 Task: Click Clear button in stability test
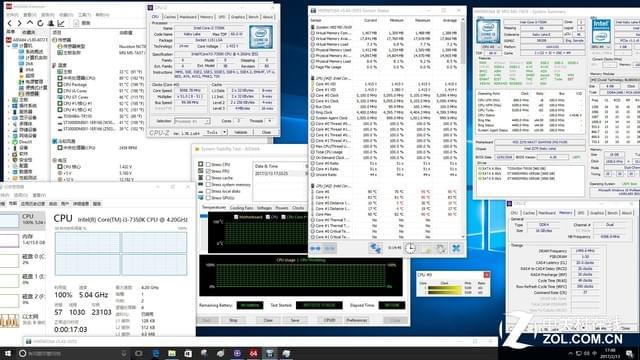[x=268, y=320]
